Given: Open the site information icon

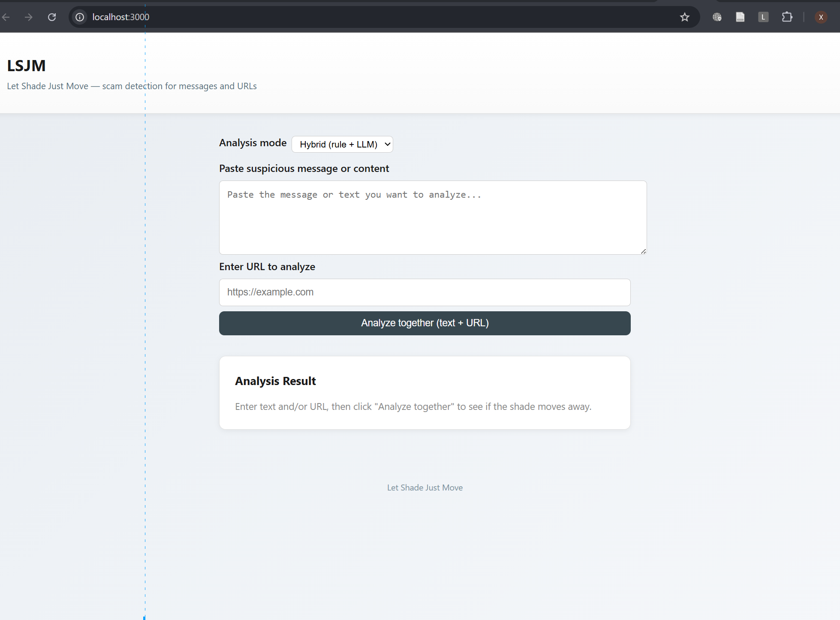Looking at the screenshot, I should [80, 17].
